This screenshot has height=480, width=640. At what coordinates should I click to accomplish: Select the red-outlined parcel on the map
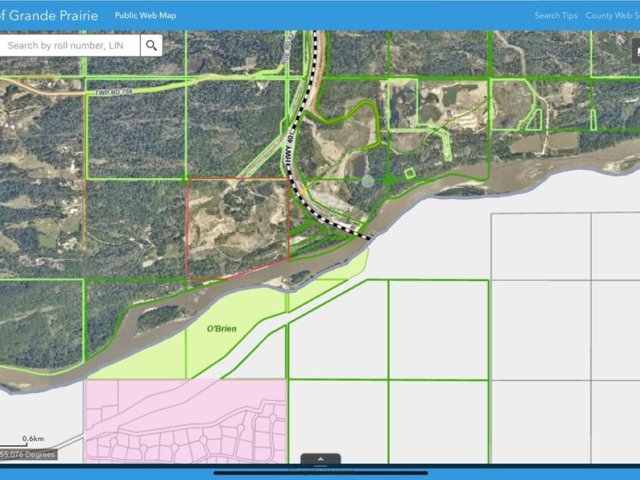(x=236, y=226)
